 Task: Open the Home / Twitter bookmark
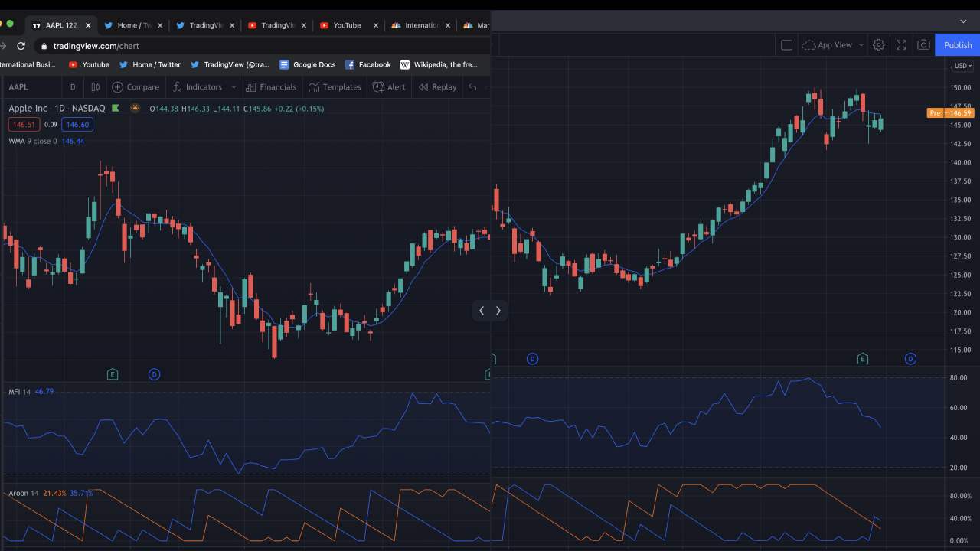click(149, 65)
